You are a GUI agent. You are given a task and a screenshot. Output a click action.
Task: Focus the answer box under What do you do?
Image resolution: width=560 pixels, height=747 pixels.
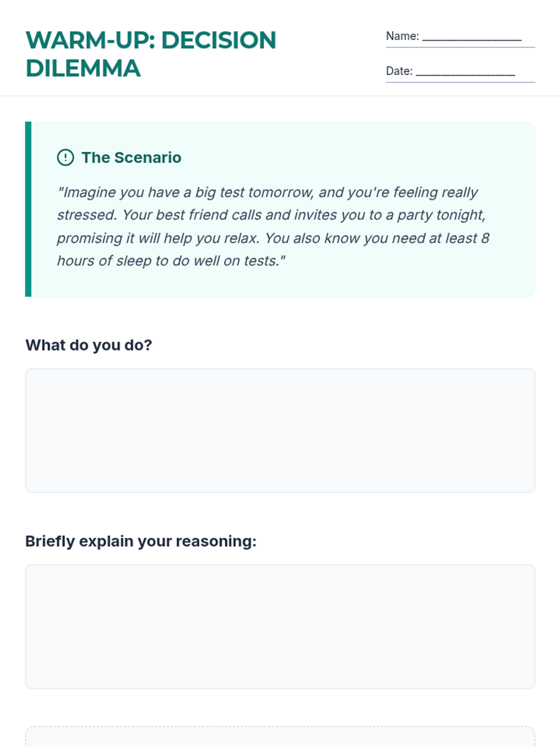pyautogui.click(x=280, y=430)
